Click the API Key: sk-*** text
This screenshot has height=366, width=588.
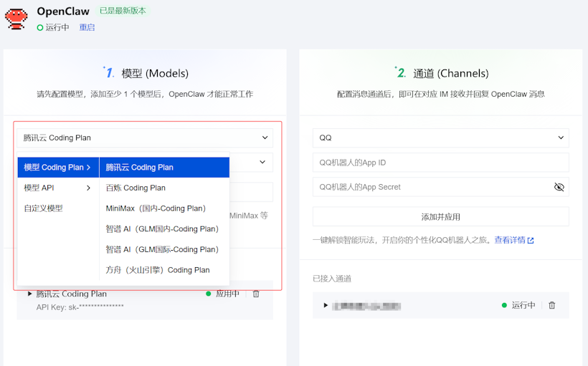(x=80, y=307)
